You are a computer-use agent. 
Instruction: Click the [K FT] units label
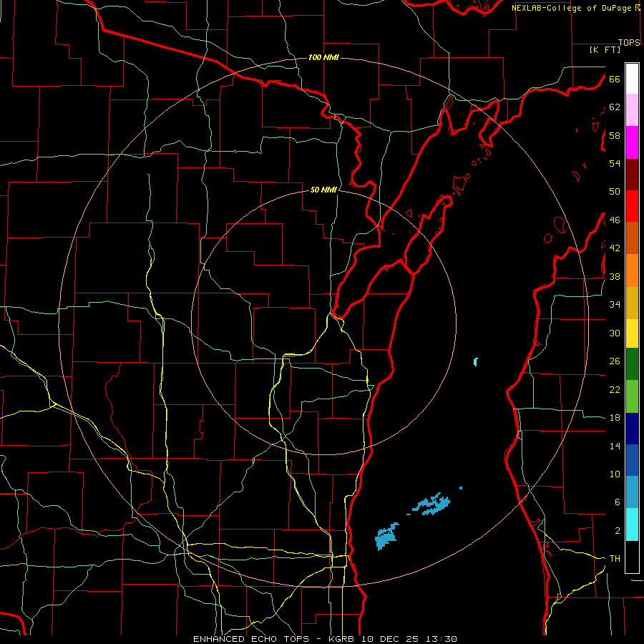point(605,49)
